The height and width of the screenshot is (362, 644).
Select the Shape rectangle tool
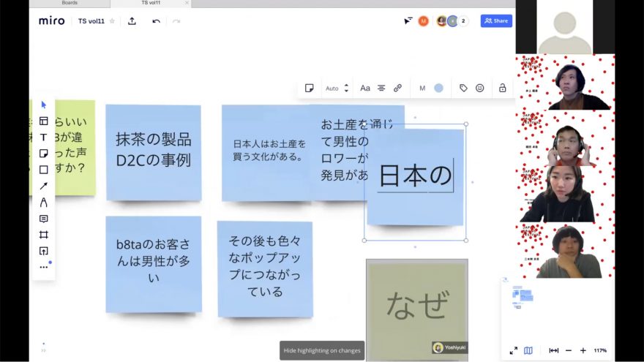(x=43, y=170)
